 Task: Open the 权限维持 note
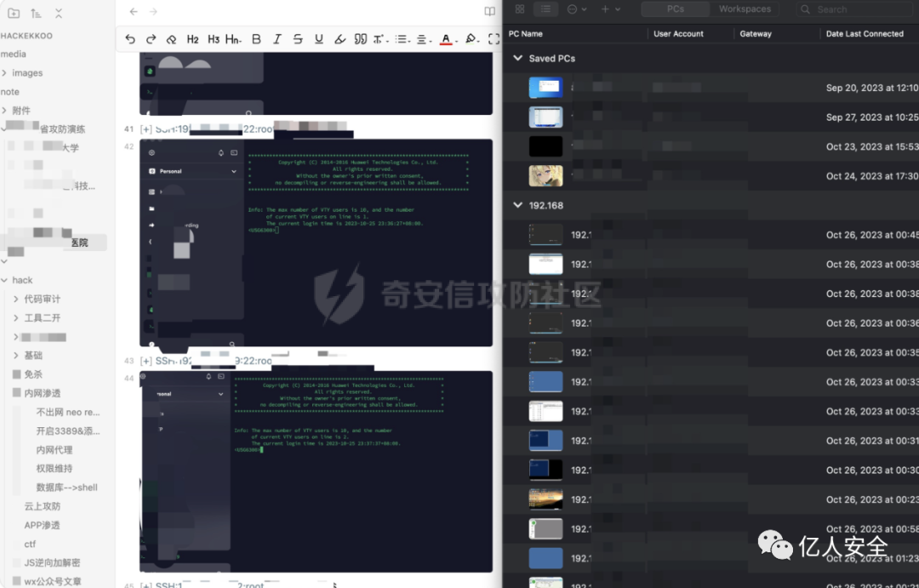click(x=54, y=468)
